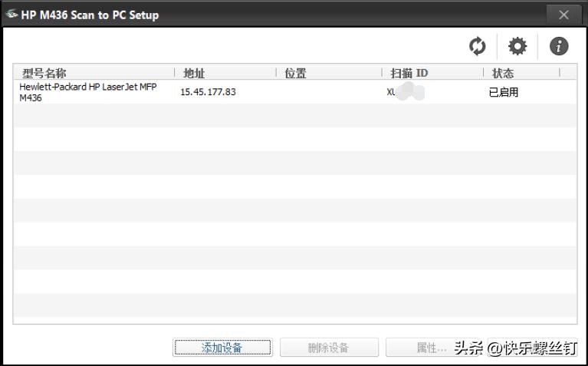This screenshot has height=366, width=588.
Task: Click the 地址 column header
Action: click(195, 74)
